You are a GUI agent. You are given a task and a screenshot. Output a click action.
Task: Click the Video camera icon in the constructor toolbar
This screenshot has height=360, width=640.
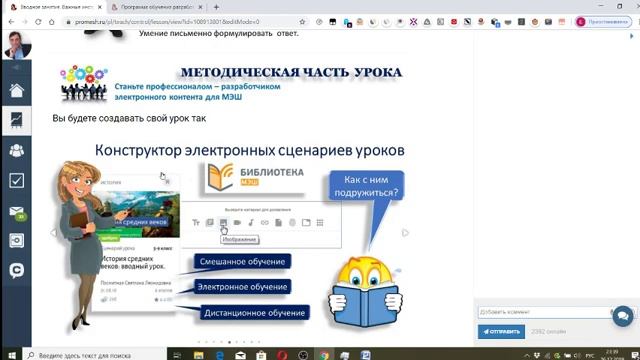pos(237,222)
